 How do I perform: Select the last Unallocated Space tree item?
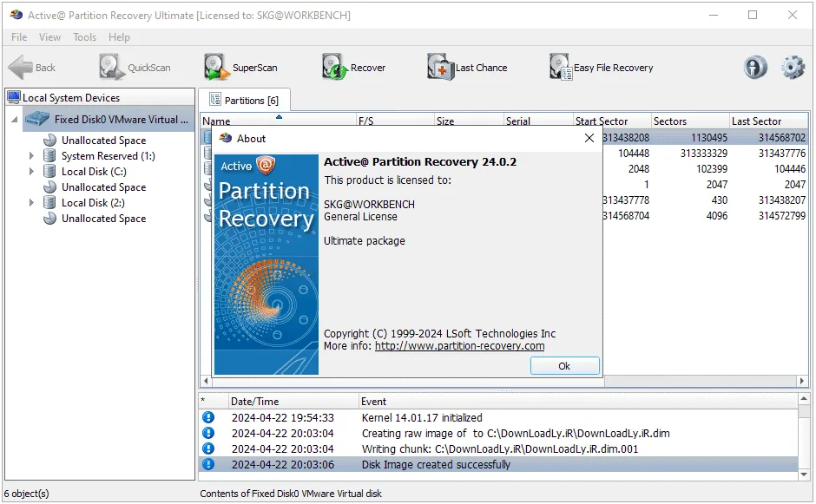(x=103, y=219)
